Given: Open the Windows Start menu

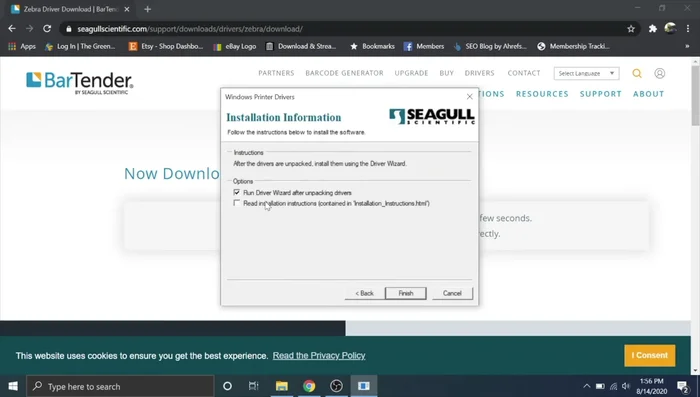Looking at the screenshot, I should pyautogui.click(x=13, y=386).
